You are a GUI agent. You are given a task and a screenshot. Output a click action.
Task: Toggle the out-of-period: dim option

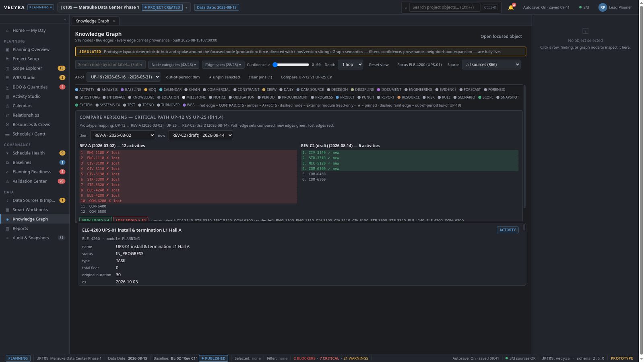pyautogui.click(x=183, y=77)
